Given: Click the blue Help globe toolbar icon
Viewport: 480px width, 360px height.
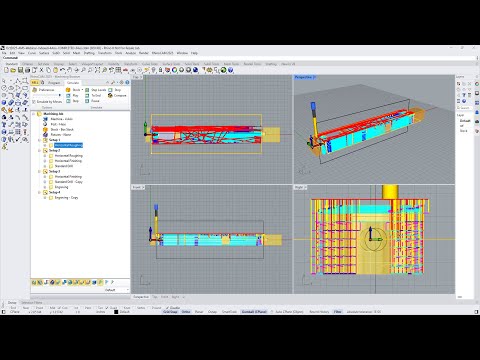Looking at the screenshot, I should pos(230,70).
